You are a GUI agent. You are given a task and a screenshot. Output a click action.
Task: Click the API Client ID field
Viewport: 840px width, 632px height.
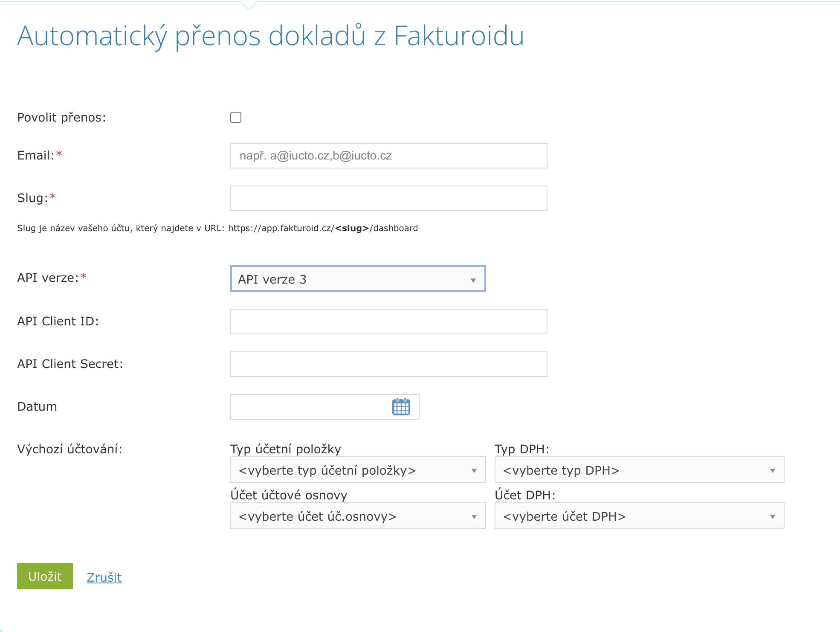[388, 322]
